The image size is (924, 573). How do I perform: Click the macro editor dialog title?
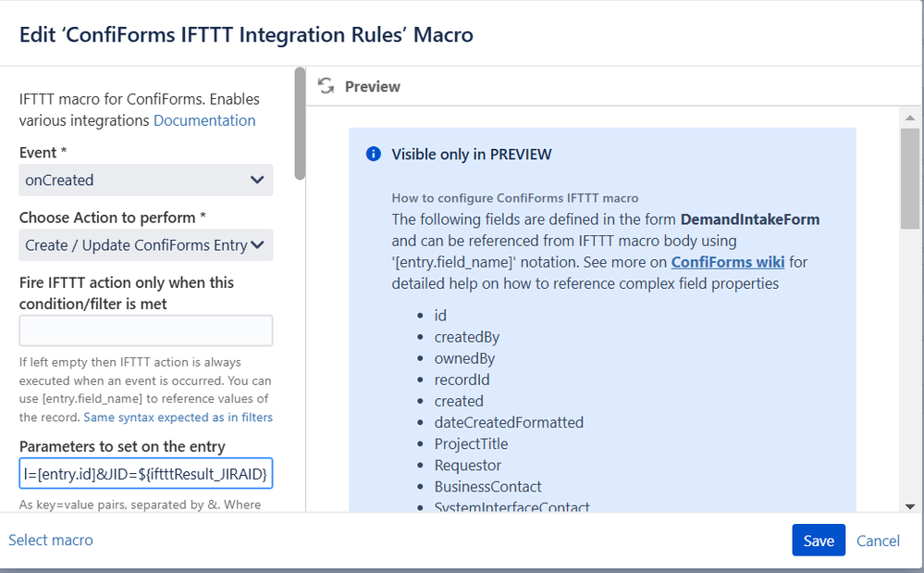[246, 34]
